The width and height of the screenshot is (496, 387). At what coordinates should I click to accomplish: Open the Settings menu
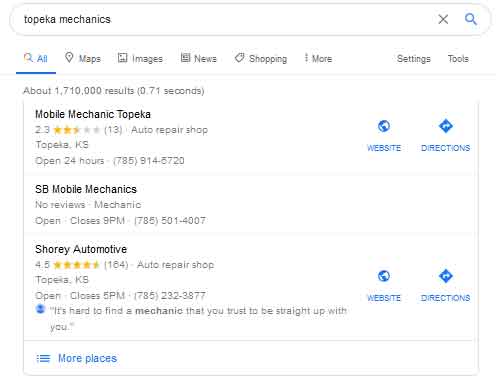414,59
